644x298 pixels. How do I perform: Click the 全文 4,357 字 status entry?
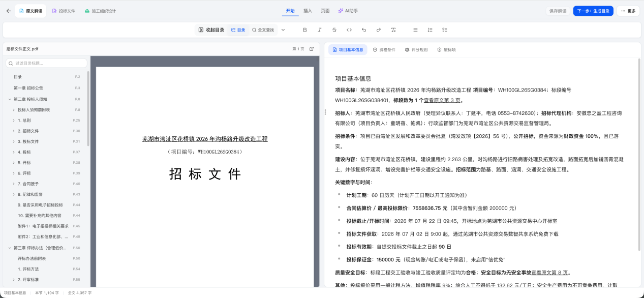point(79,293)
